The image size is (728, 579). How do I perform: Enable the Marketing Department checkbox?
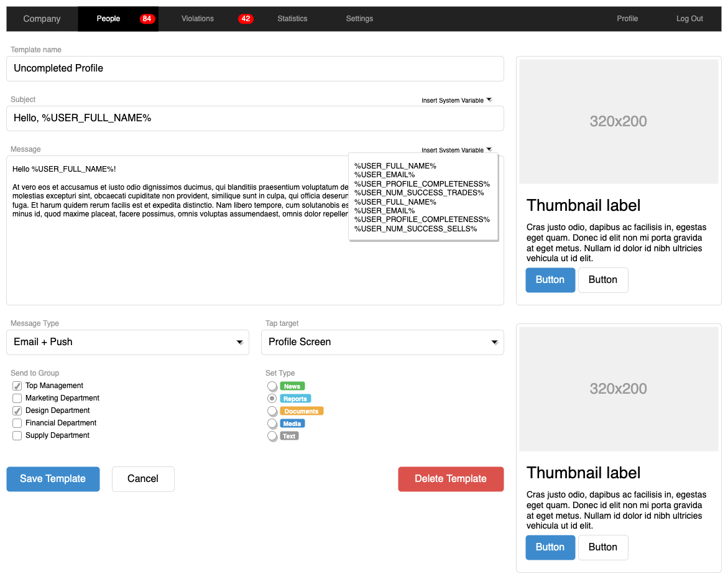tap(17, 398)
